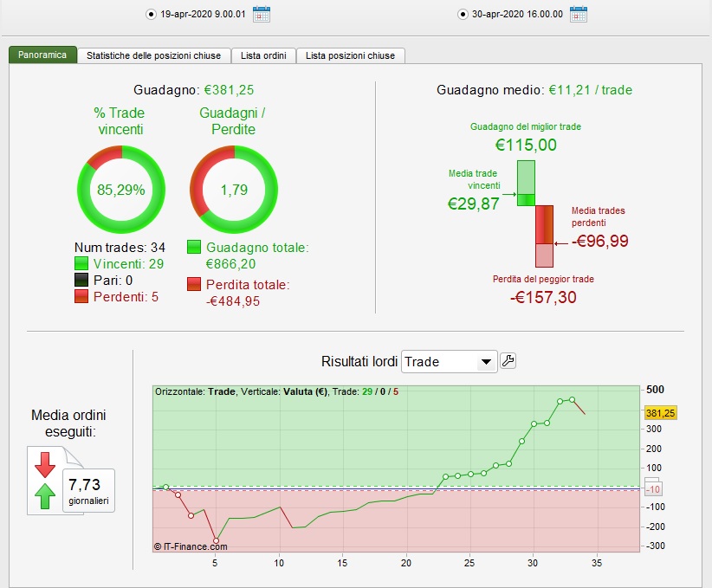Click the Guadagni / Perdite donut chart
This screenshot has width=712, height=588.
234,190
